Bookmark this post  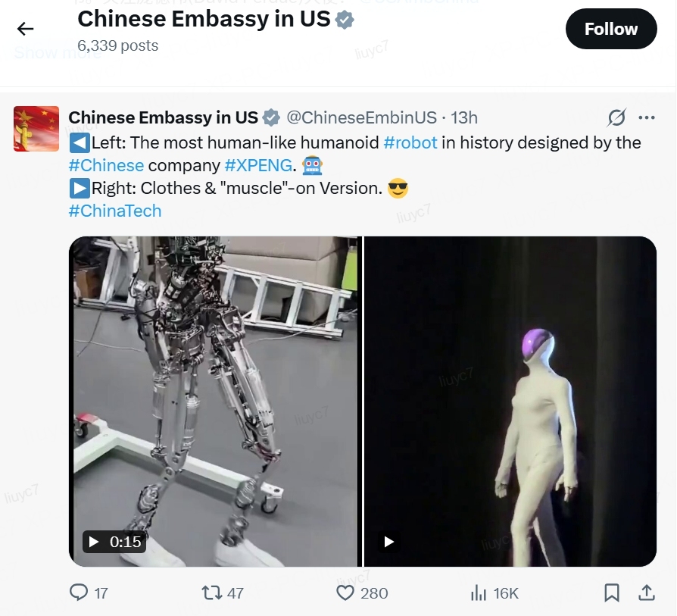pos(611,593)
